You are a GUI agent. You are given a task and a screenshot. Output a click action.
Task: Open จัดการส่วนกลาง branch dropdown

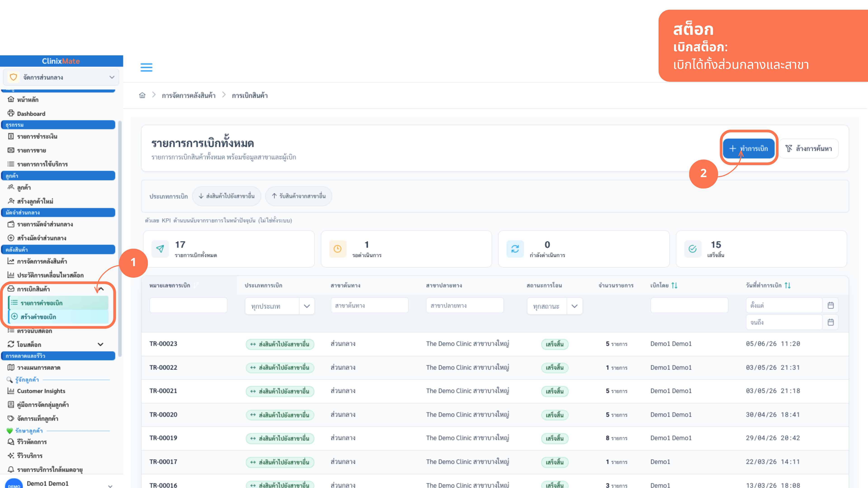[61, 77]
